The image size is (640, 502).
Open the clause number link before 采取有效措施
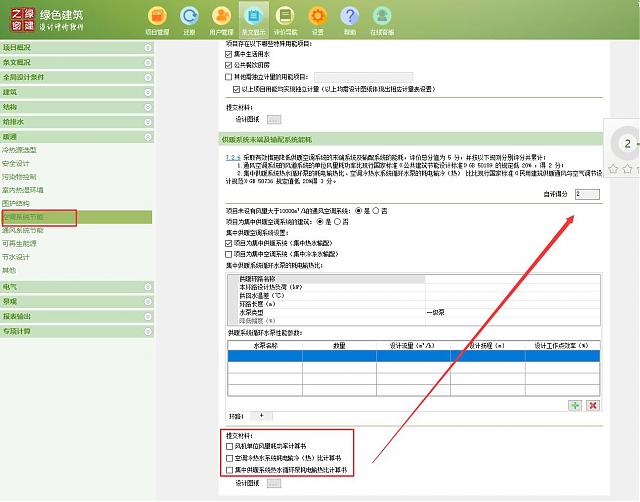[x=233, y=158]
